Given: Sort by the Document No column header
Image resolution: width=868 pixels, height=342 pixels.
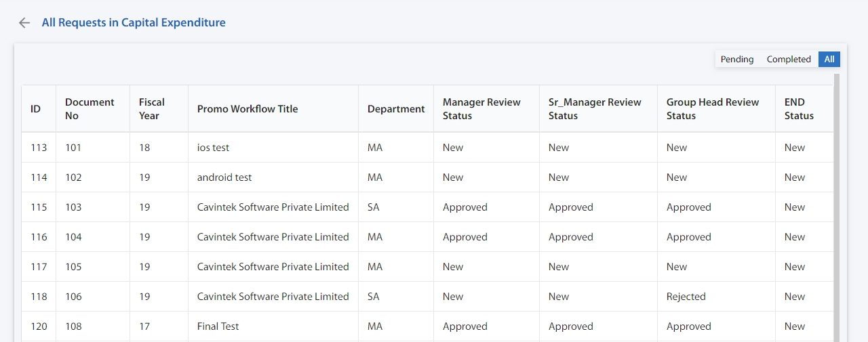Looking at the screenshot, I should point(90,109).
